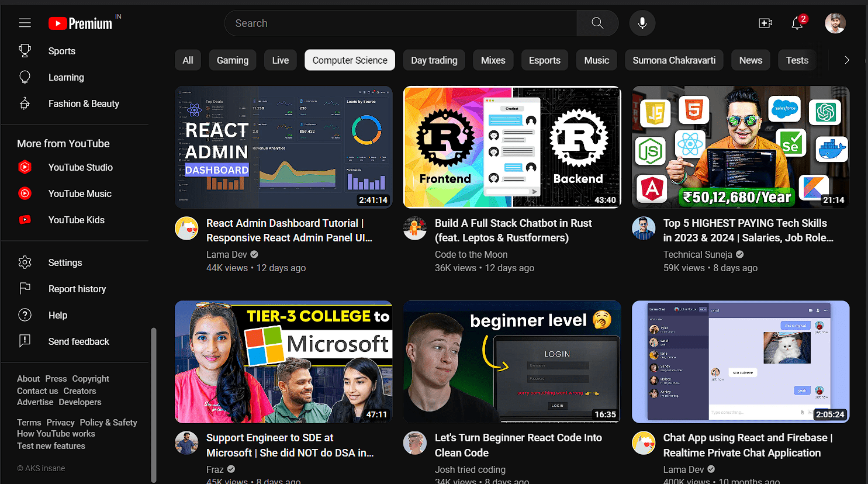Open Settings gear in sidebar
The image size is (868, 484).
point(65,262)
